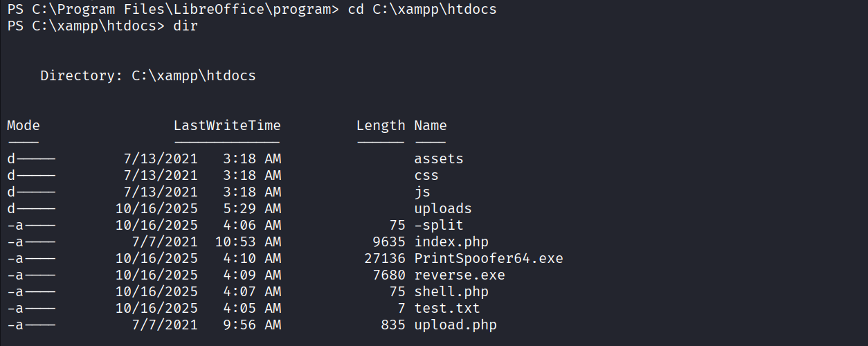868x346 pixels.
Task: Click the shell.php file name
Action: point(451,292)
